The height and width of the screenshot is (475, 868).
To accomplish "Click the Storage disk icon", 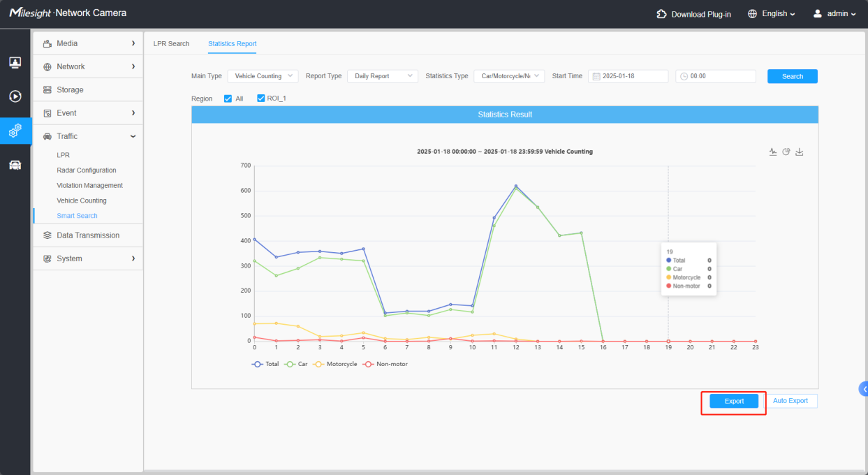I will click(x=47, y=90).
